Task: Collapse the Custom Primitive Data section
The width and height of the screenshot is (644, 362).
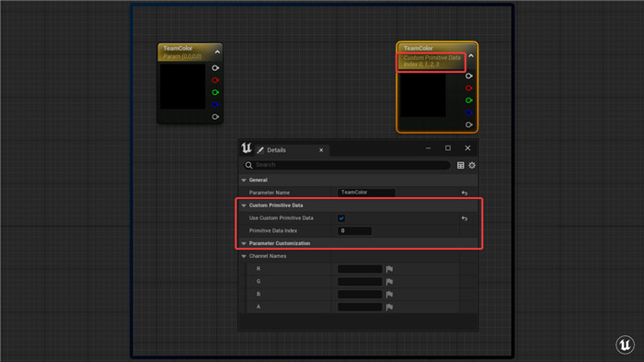Action: (244, 205)
